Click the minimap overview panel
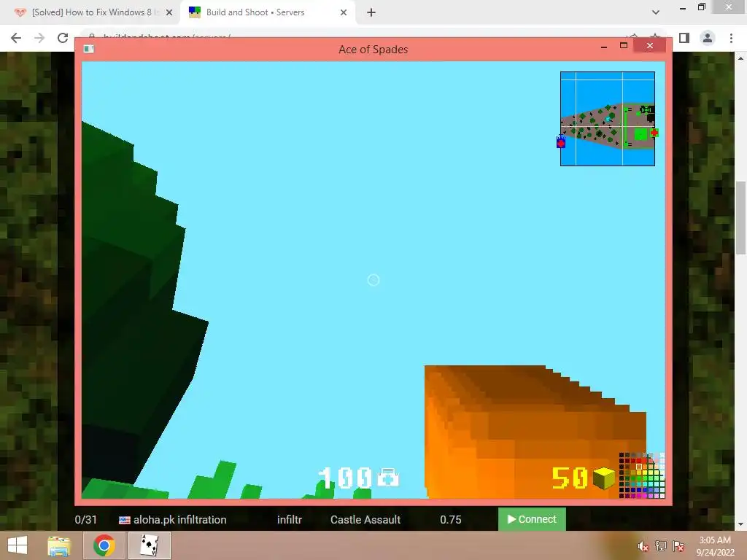Viewport: 747px width, 560px height. tap(608, 119)
